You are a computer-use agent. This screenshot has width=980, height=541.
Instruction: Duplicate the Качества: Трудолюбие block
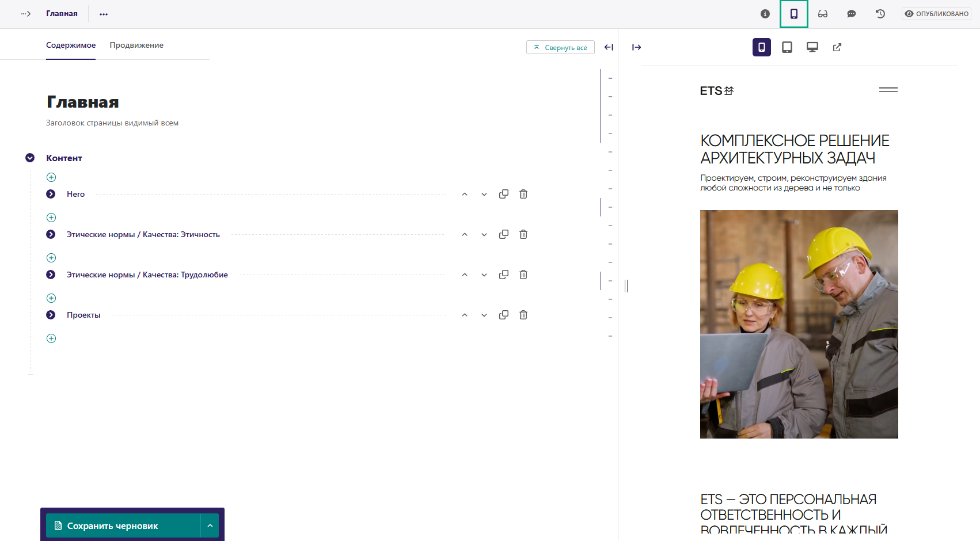coord(504,275)
